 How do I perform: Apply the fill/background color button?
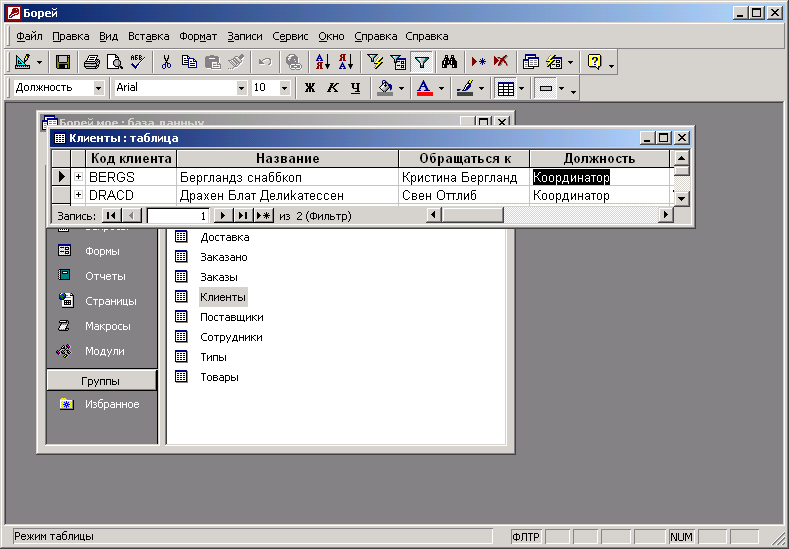click(x=385, y=88)
